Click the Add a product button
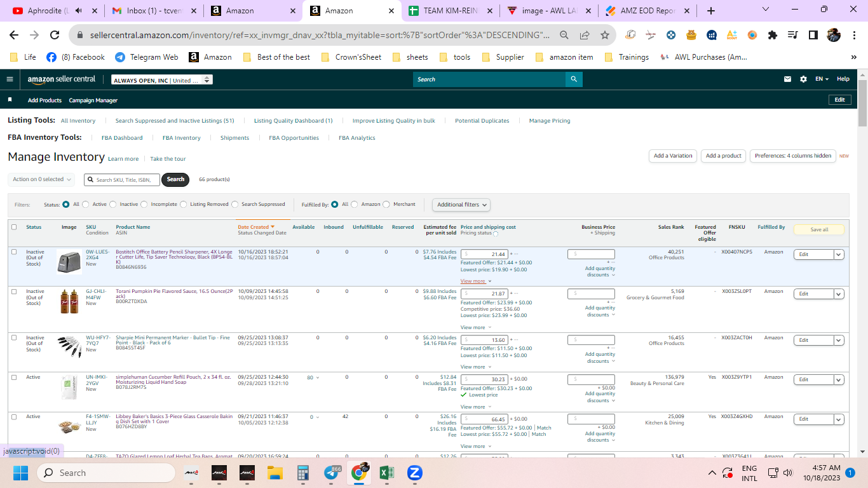The width and height of the screenshot is (868, 488). pos(724,156)
